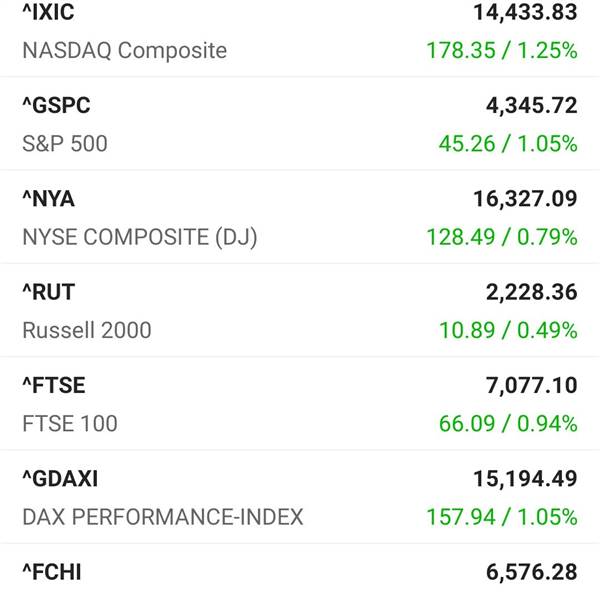Viewport: 600px width, 600px height.
Task: Select the S&P 500 row label
Action: click(65, 144)
